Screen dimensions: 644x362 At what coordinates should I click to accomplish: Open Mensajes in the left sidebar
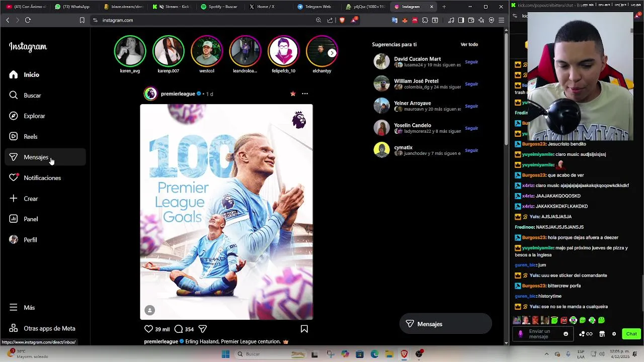click(45, 157)
